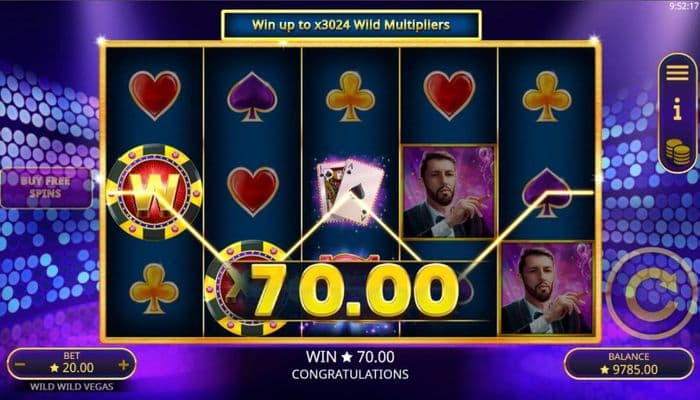
Task: Click the purple spade on the fifth reel
Action: (x=547, y=193)
